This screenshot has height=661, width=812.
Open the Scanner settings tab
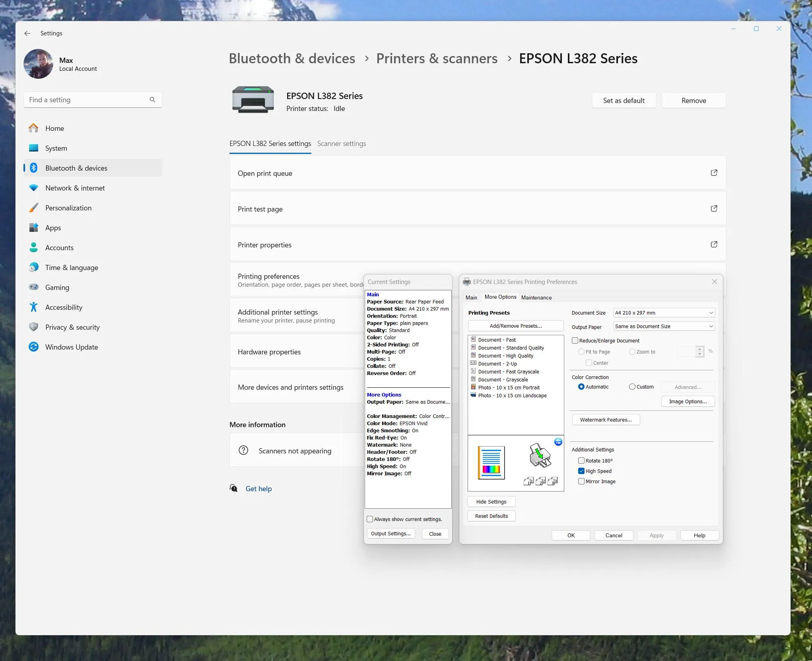coord(342,144)
